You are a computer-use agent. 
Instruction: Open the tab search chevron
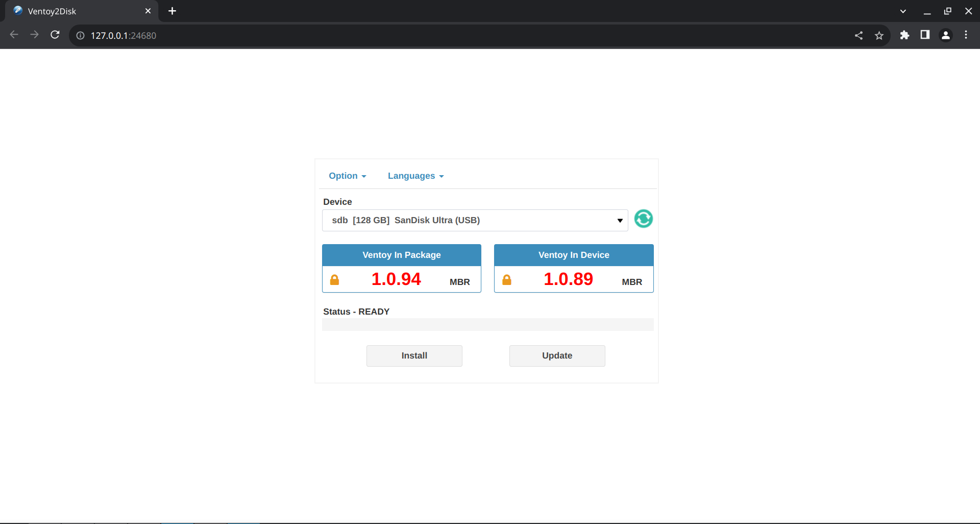(903, 11)
